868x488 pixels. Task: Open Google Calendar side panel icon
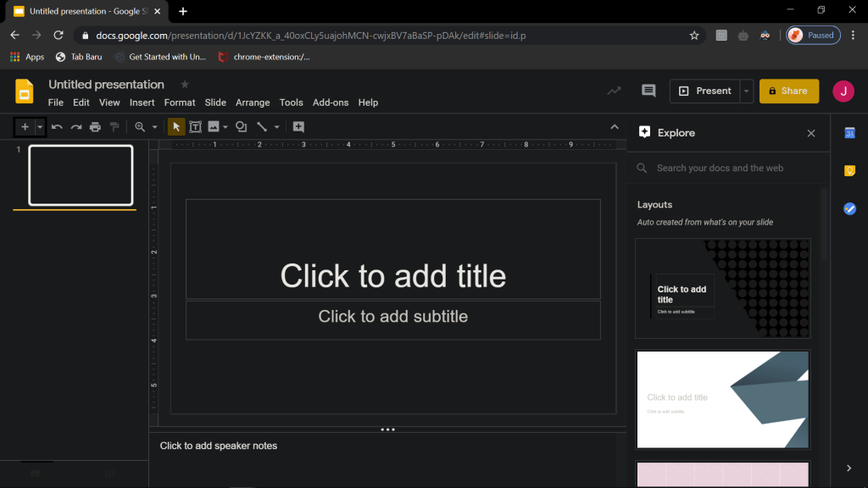click(x=849, y=133)
